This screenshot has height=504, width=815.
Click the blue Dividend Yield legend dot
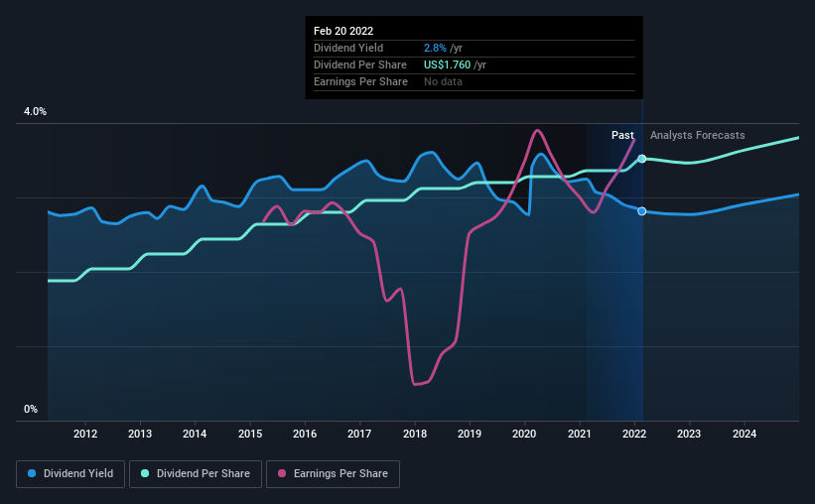[x=32, y=473]
